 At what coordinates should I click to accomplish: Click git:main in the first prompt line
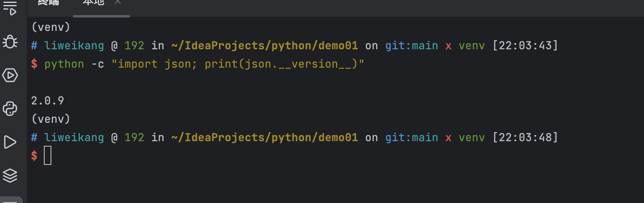click(412, 46)
